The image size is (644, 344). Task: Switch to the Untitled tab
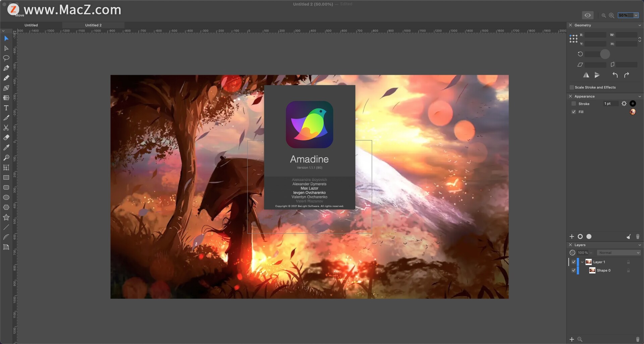[x=31, y=25]
